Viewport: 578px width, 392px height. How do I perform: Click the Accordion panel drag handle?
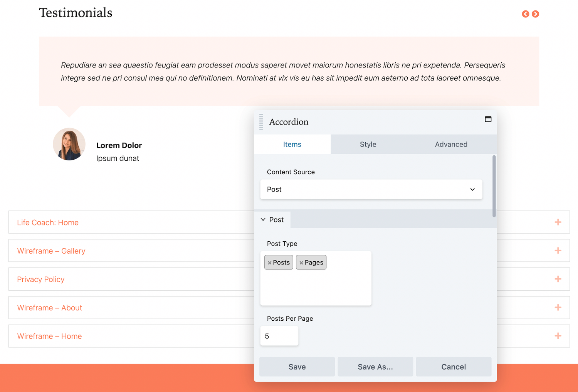point(261,122)
